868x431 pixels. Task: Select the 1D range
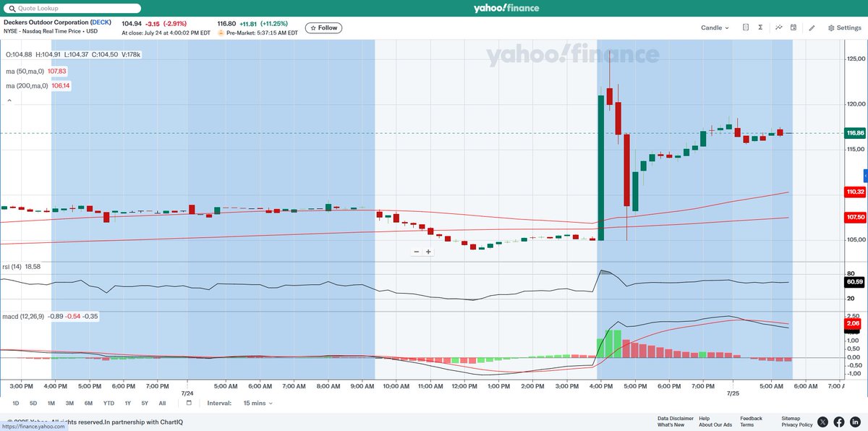coord(16,403)
